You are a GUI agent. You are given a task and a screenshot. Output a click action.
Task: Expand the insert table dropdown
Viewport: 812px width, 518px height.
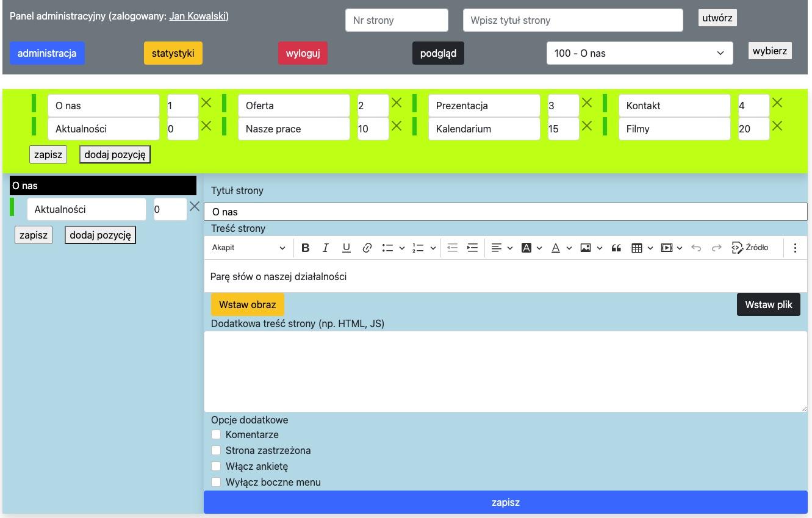coord(650,248)
